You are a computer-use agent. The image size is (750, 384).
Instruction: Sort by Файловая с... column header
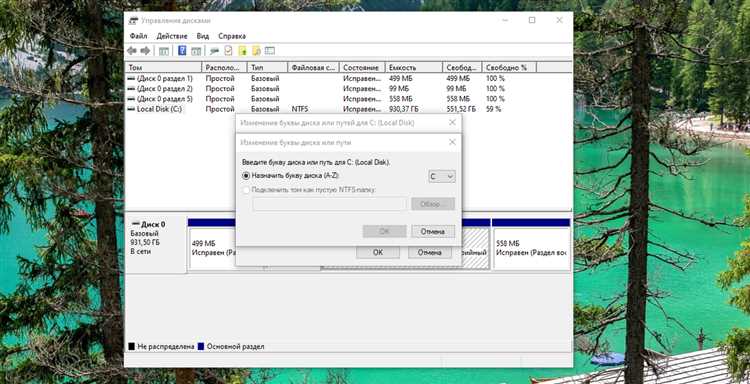[313, 68]
